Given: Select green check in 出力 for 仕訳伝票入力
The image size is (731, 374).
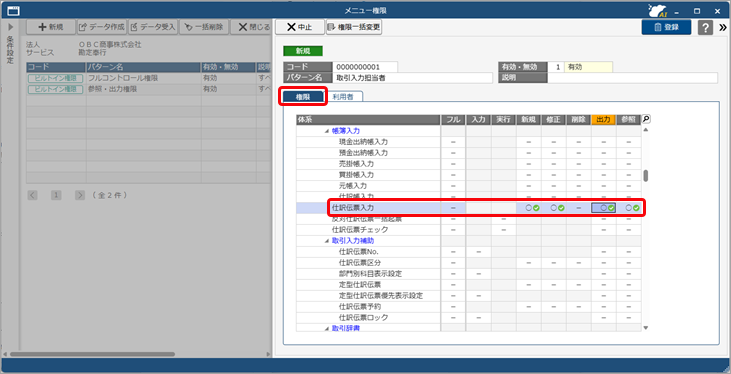Looking at the screenshot, I should (611, 208).
